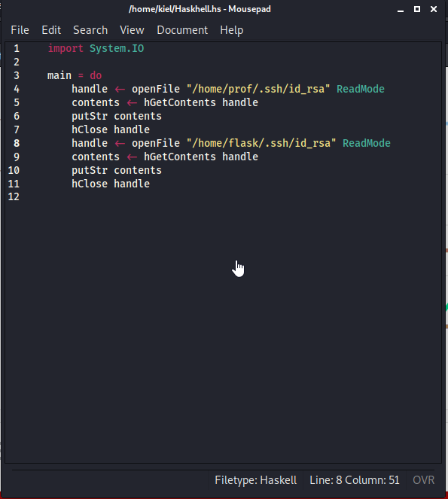
Task: Open the Help menu
Action: 231,30
